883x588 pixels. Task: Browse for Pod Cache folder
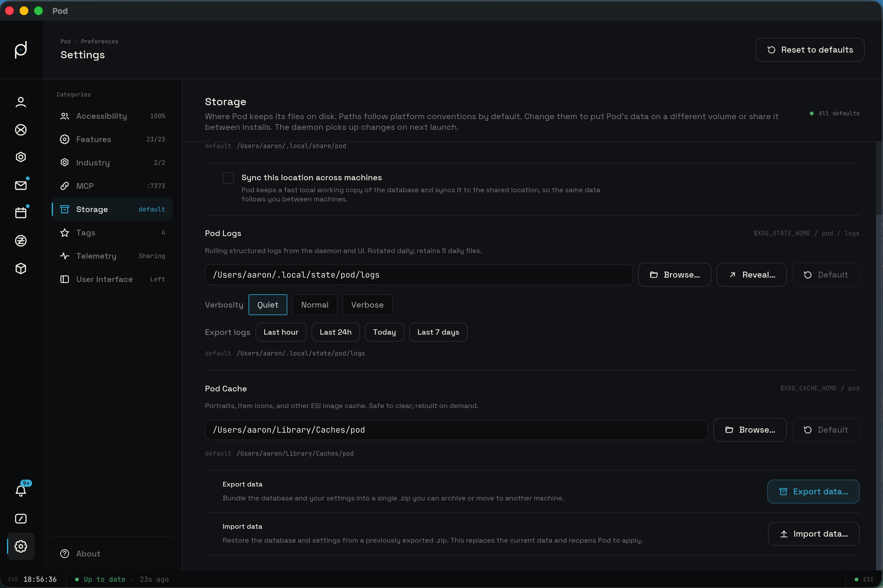[750, 430]
